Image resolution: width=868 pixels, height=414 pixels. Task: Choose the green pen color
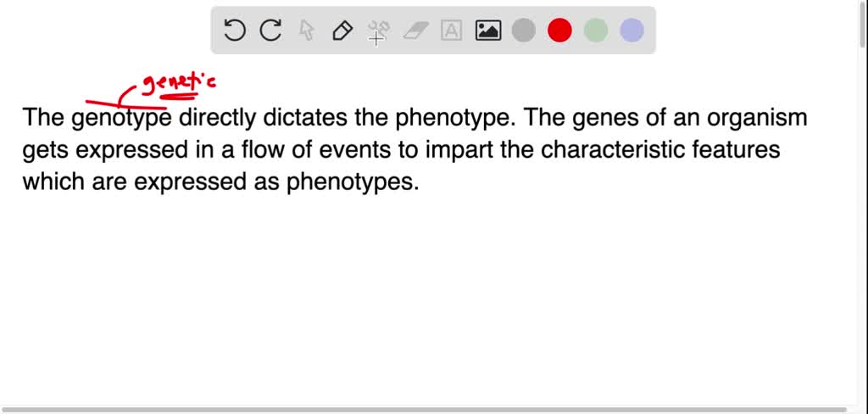(x=596, y=31)
